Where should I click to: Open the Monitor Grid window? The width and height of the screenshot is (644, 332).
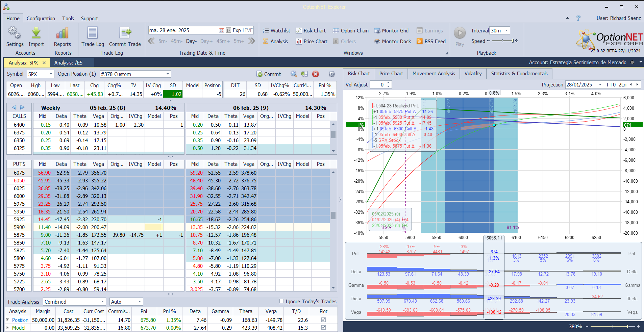tap(391, 30)
